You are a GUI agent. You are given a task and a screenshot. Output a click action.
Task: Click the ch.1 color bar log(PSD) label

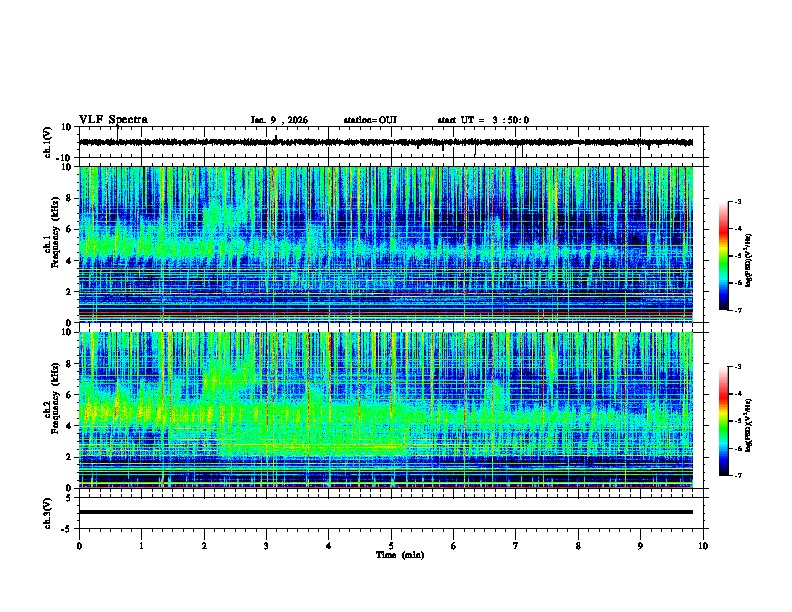click(x=749, y=261)
